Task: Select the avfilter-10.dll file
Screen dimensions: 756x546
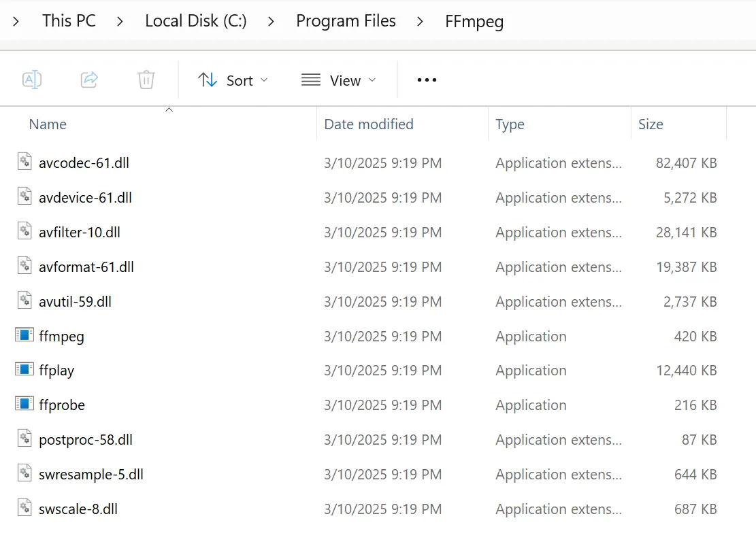Action: coord(80,232)
